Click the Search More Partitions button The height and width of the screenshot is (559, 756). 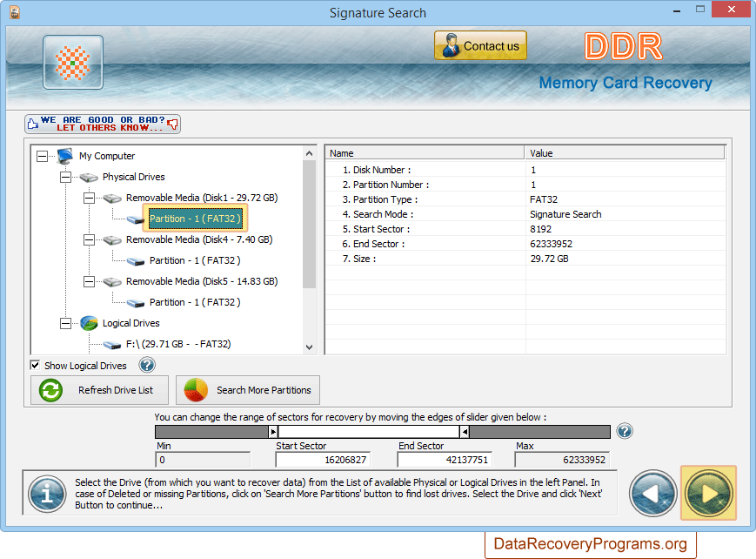coord(248,390)
